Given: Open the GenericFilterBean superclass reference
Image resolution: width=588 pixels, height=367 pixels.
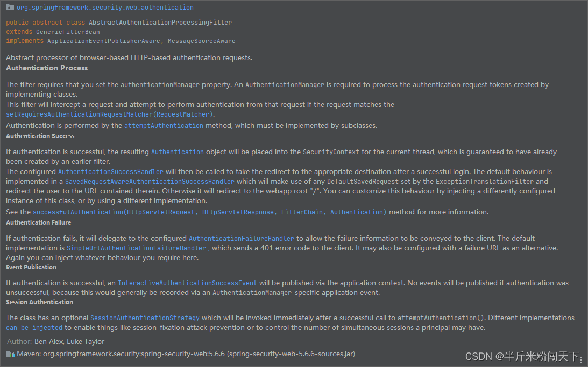Looking at the screenshot, I should tap(68, 31).
